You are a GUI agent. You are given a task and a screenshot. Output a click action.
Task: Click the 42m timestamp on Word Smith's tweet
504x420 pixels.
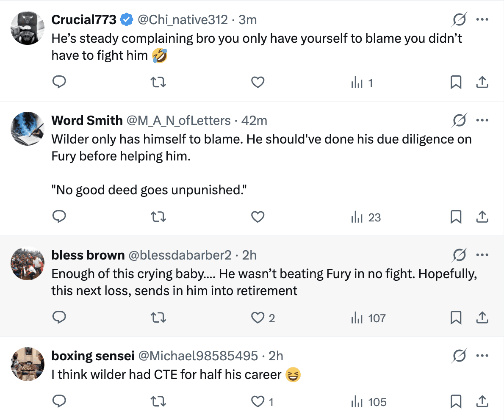pos(254,121)
